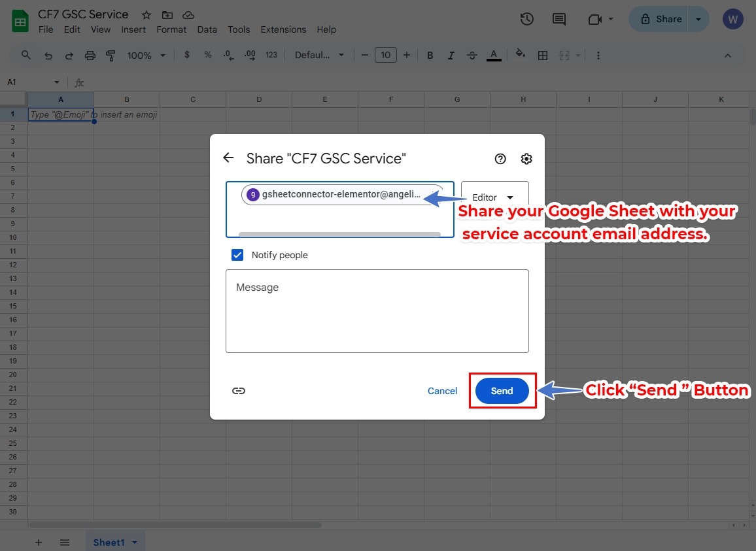Open version history
Image resolution: width=756 pixels, height=551 pixels.
[x=526, y=19]
